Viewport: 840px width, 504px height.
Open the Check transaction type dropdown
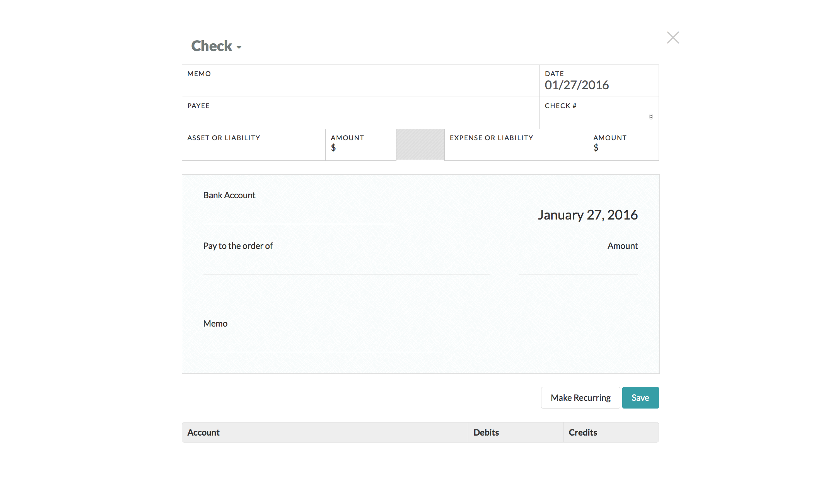(216, 46)
